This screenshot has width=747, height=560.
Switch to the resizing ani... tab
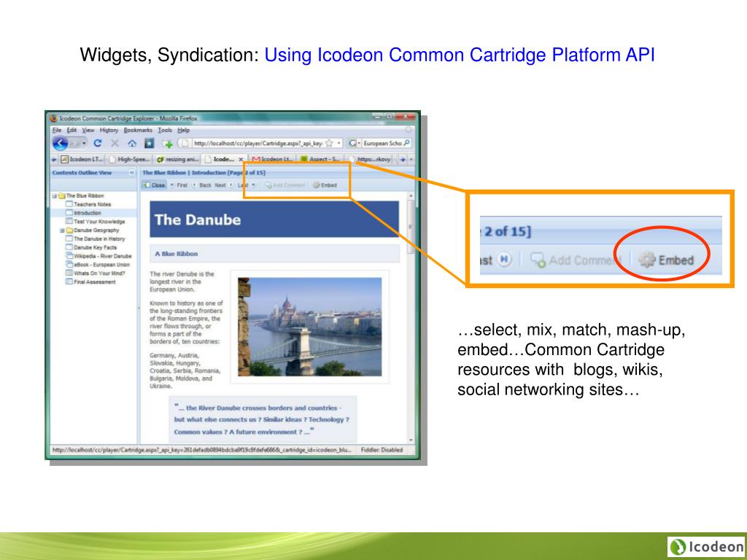coord(178,160)
